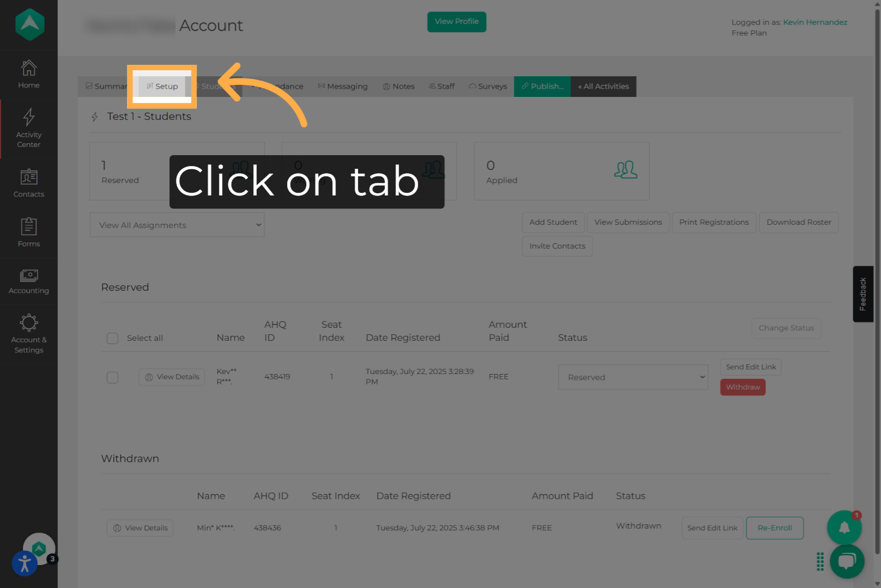The image size is (881, 588).
Task: Check the box for student Kev** R***
Action: 113,377
